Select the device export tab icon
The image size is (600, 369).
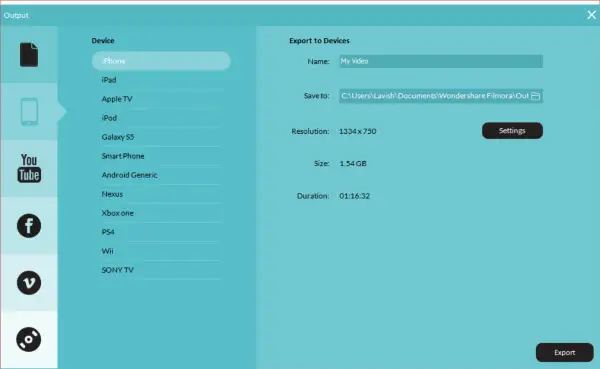(29, 112)
